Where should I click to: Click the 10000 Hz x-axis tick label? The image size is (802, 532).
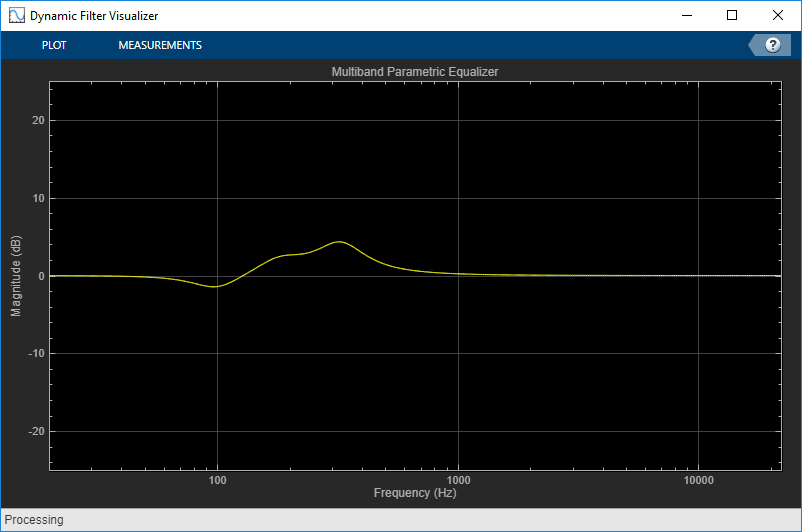(x=699, y=480)
